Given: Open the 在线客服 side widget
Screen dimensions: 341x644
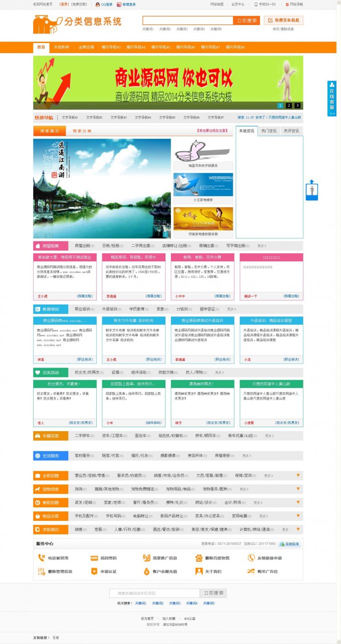Looking at the screenshot, I should [x=331, y=98].
